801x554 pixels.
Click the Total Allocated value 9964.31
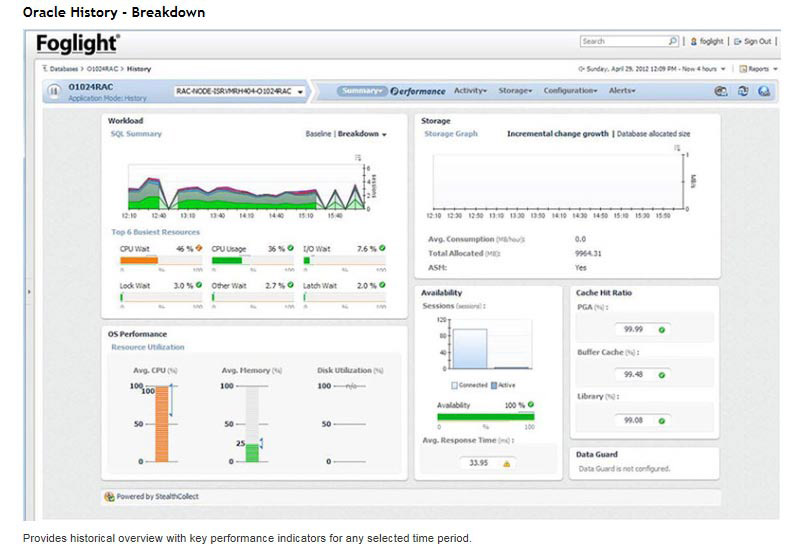(x=588, y=253)
